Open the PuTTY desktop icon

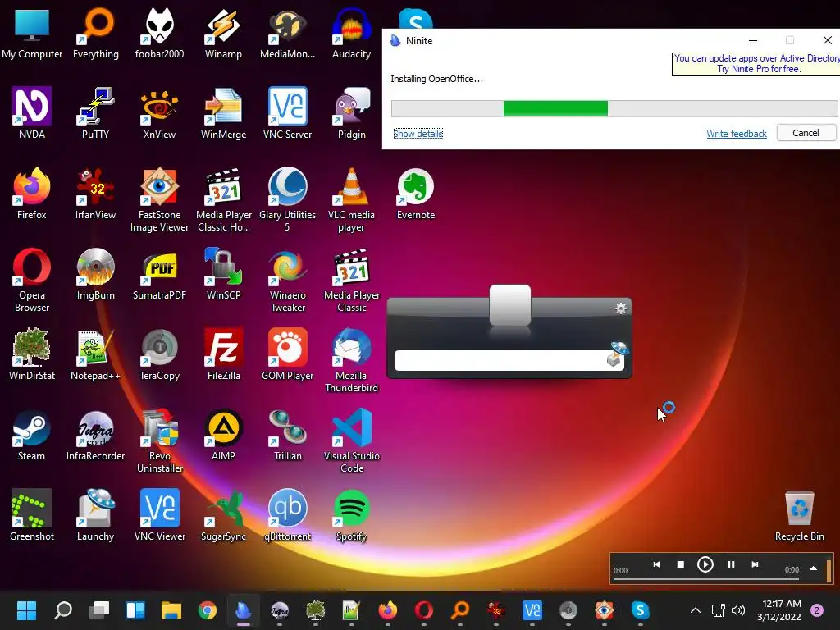[x=95, y=113]
